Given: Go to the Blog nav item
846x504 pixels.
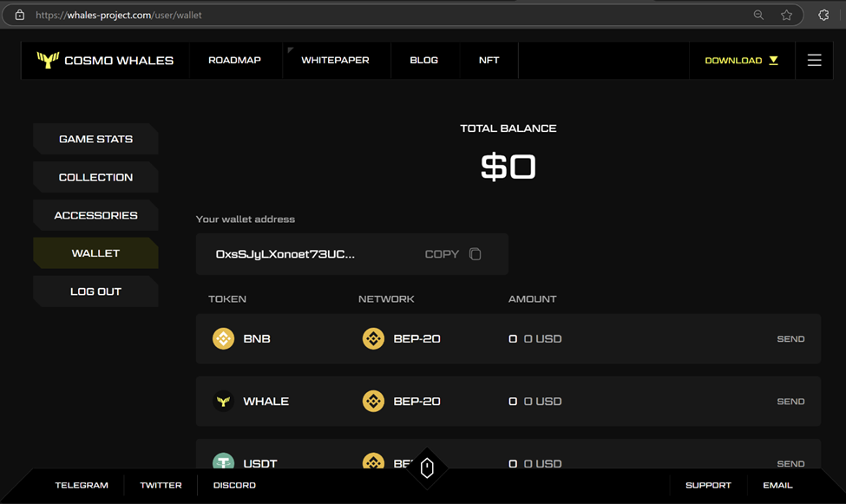Looking at the screenshot, I should 424,60.
